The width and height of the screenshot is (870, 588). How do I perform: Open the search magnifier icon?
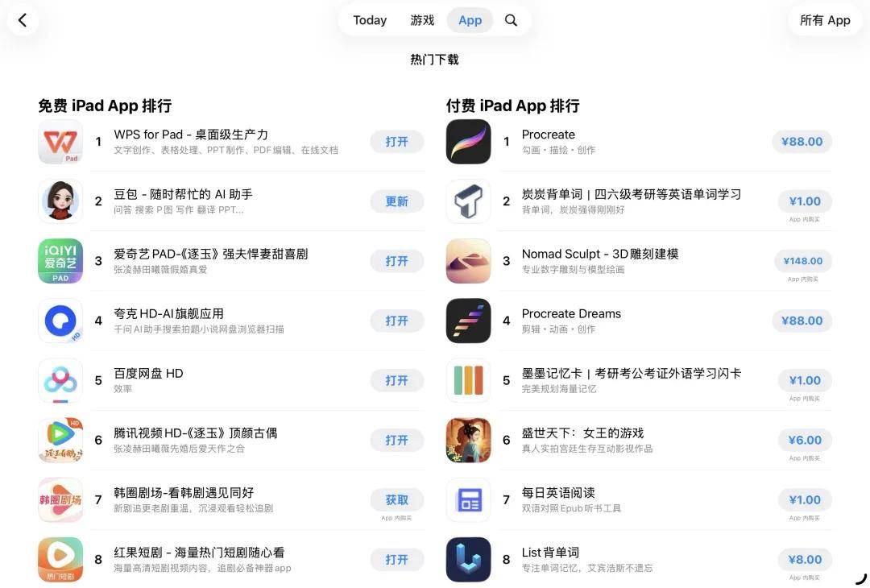(x=511, y=20)
